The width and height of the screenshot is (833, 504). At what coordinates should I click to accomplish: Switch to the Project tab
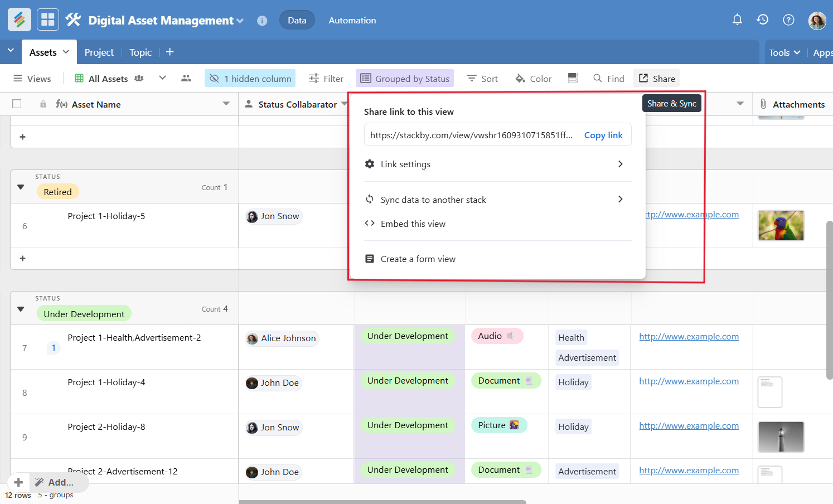click(99, 52)
